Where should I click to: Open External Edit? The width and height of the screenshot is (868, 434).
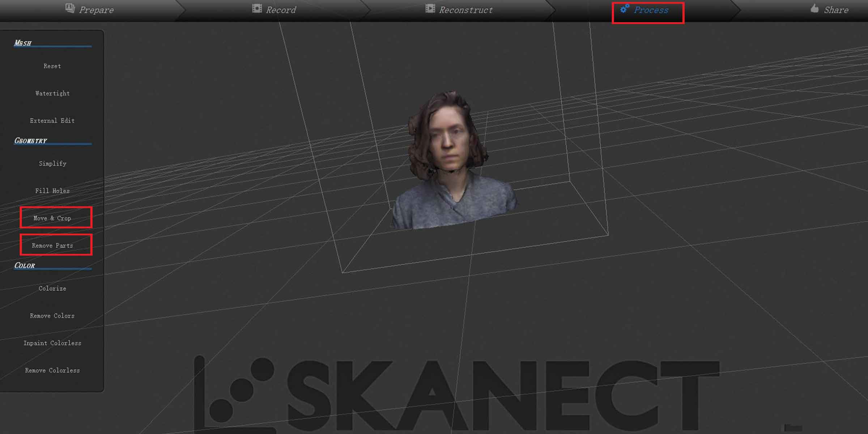point(52,121)
